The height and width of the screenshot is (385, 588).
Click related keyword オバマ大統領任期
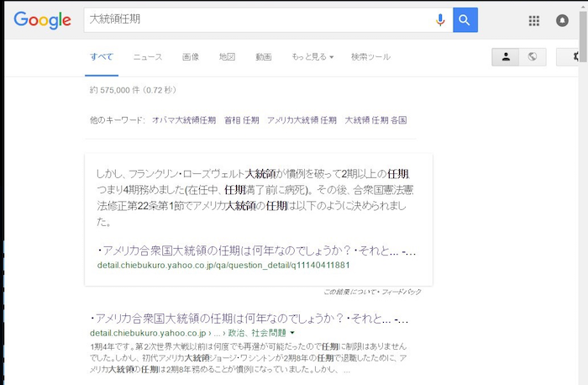point(184,120)
